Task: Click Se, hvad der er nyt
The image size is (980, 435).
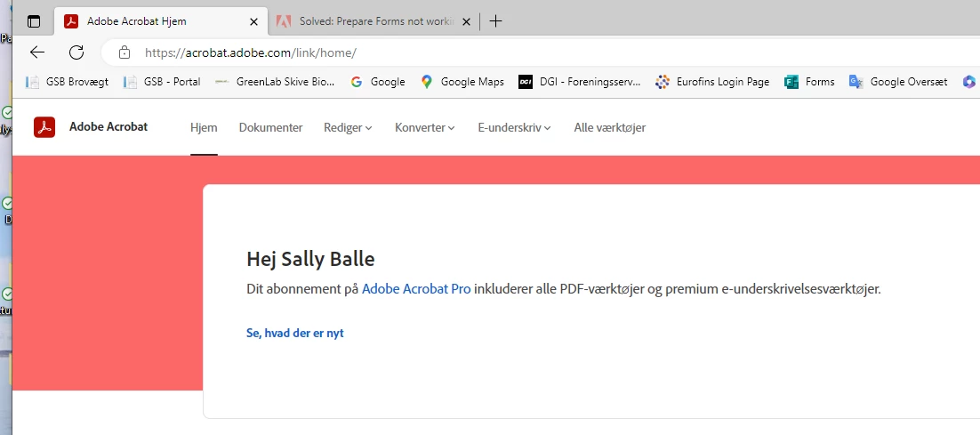Action: click(295, 333)
